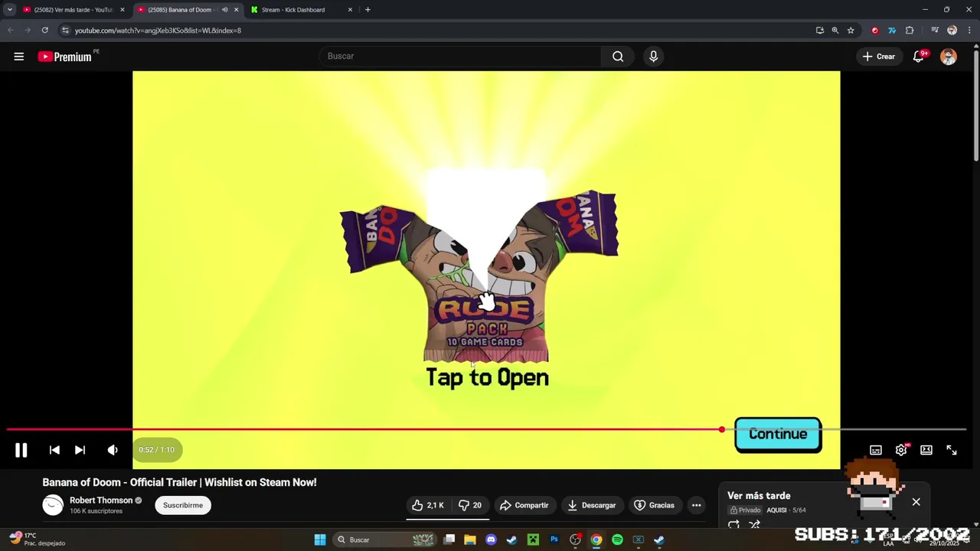Open the Windows Start menu

click(320, 540)
